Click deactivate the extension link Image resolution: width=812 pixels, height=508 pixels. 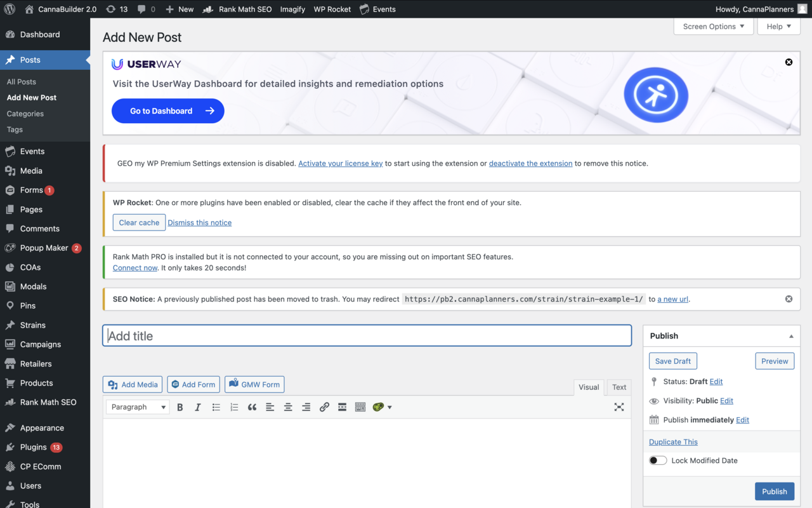pos(531,163)
